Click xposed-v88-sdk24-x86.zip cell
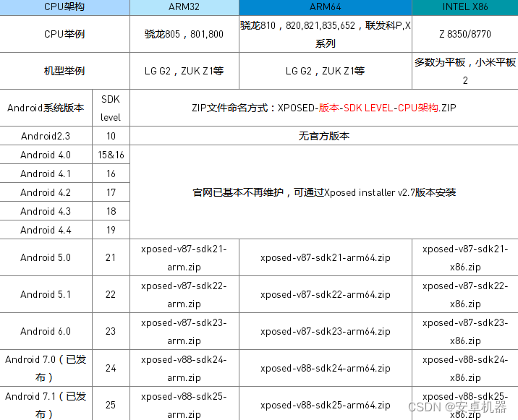This screenshot has width=518, height=420. pyautogui.click(x=465, y=368)
